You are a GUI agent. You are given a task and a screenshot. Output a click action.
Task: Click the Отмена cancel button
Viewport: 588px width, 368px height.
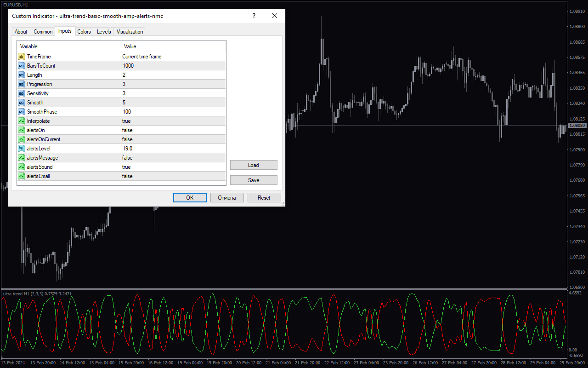[x=227, y=197]
